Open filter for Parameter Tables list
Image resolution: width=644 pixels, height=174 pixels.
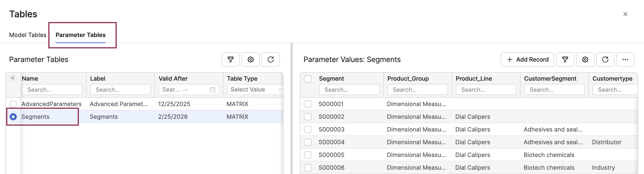pos(230,60)
